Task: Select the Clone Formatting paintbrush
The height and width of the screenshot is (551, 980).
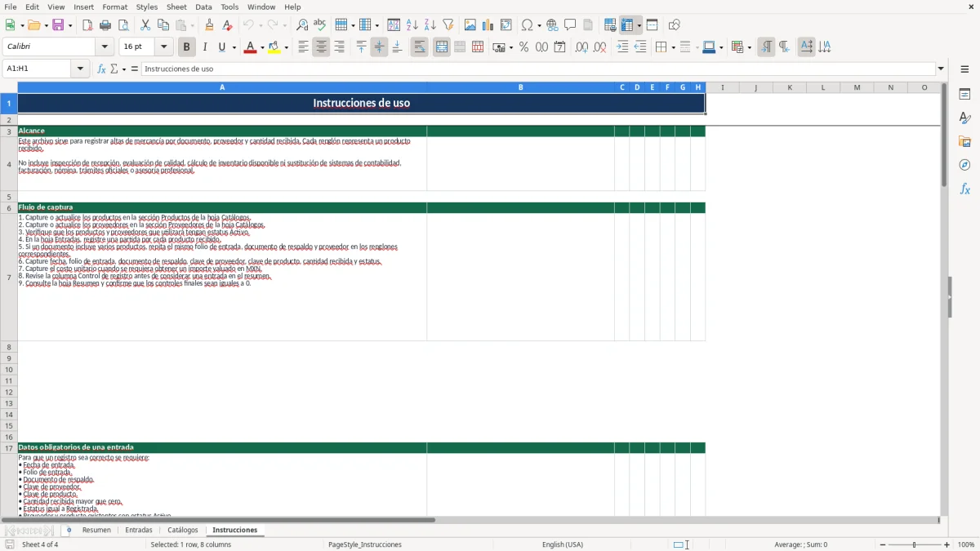Action: (x=209, y=25)
